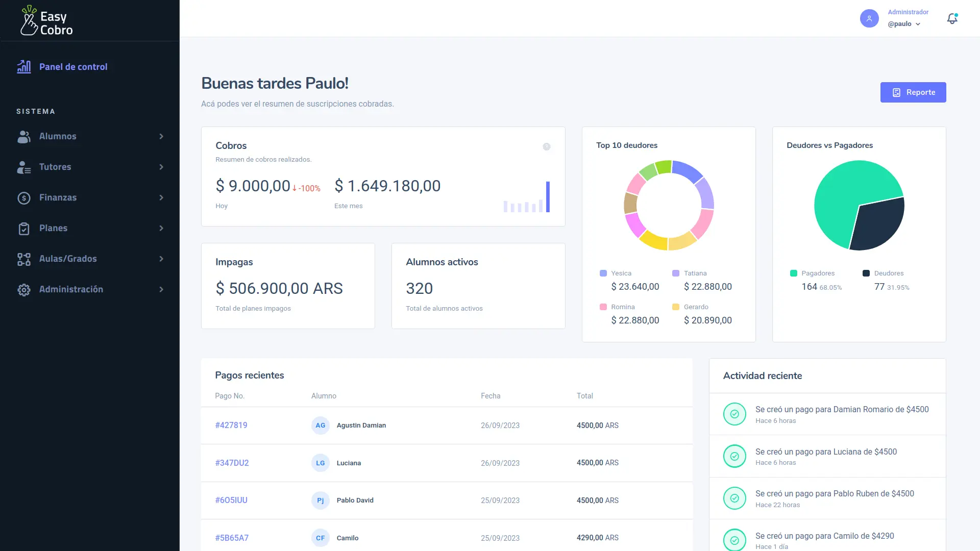Click the red down arrow by -100%
The image size is (980, 551).
[x=295, y=188]
